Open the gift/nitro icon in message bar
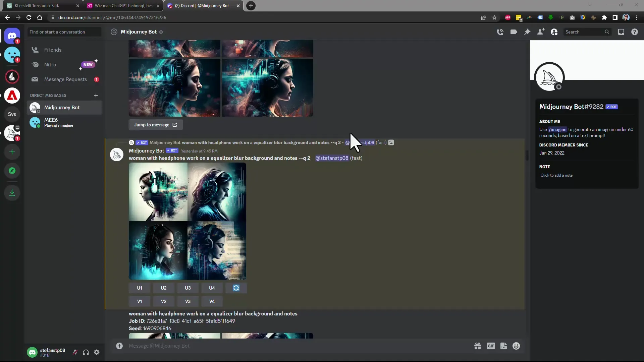This screenshot has height=362, width=644. pyautogui.click(x=477, y=346)
